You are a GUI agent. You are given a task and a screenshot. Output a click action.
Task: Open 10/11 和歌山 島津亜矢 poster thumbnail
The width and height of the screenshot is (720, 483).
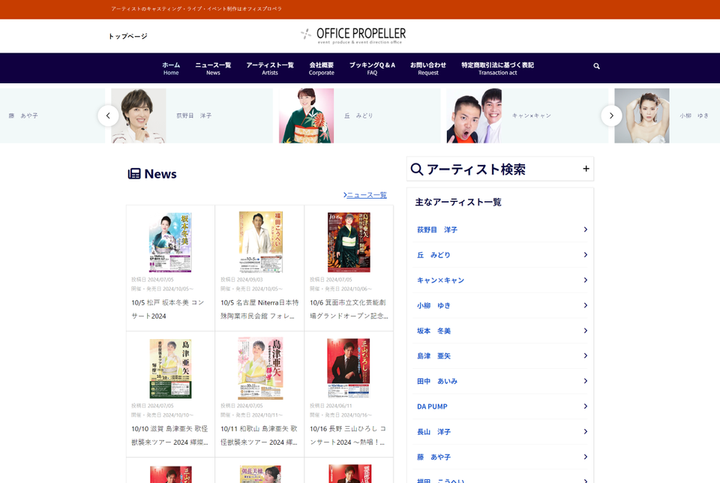[260, 369]
